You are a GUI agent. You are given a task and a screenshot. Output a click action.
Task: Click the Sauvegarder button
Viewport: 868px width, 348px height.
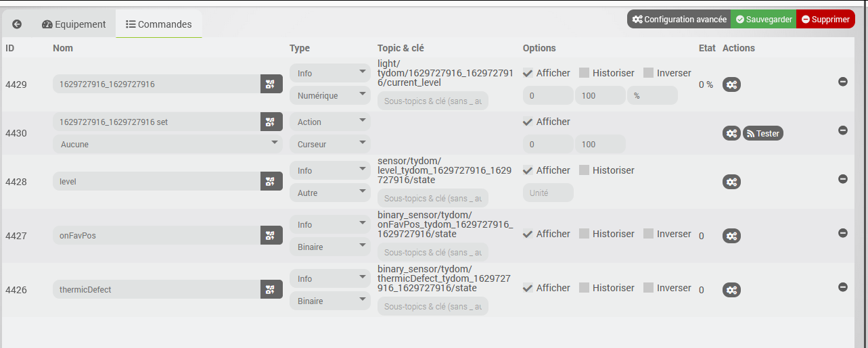(x=764, y=20)
